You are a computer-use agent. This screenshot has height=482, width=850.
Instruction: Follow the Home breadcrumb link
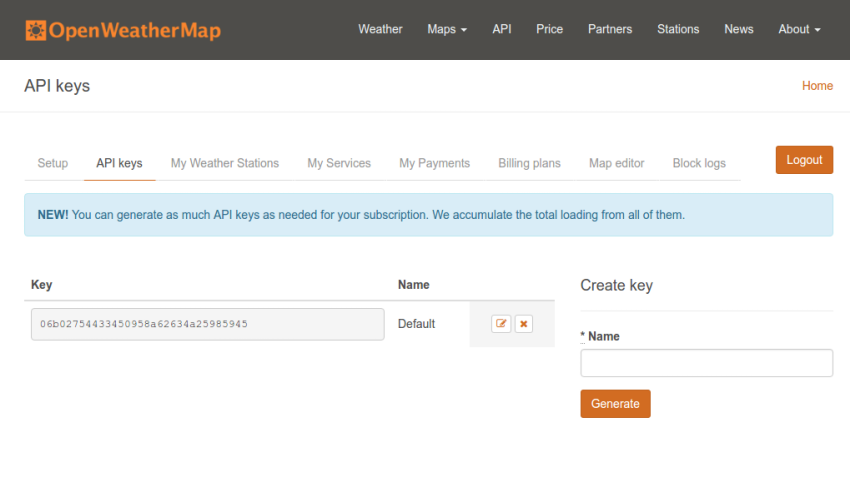(x=817, y=86)
